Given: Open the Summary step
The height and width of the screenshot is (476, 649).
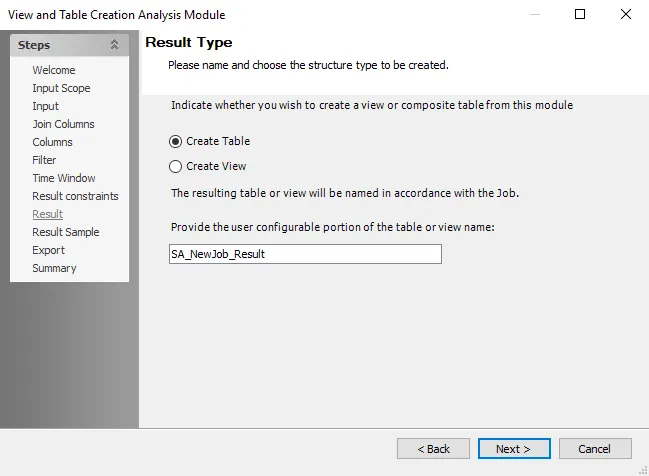Looking at the screenshot, I should (54, 268).
